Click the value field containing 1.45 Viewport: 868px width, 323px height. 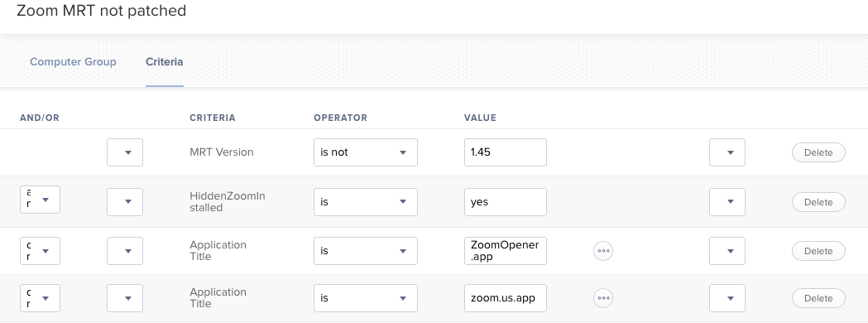(506, 152)
